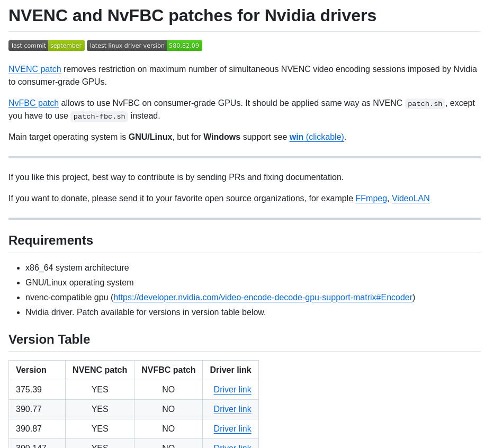This screenshot has width=485, height=448.
Task: Click the Requirements section heading
Action: point(50,240)
